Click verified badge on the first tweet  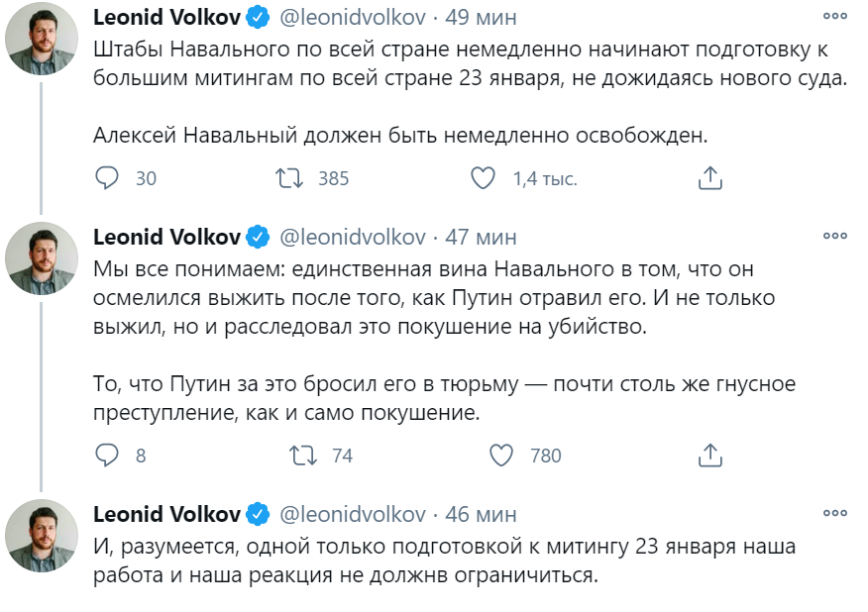click(259, 18)
